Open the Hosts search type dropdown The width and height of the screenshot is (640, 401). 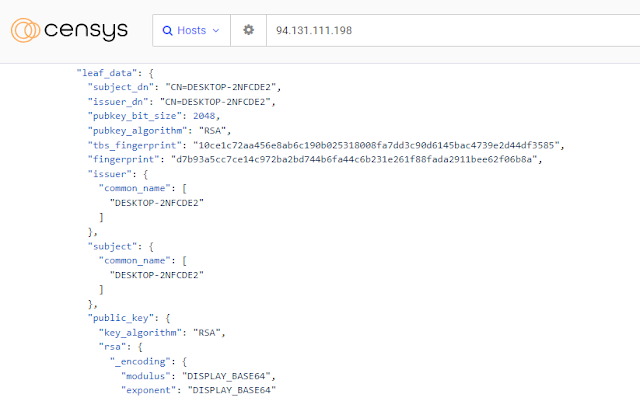click(x=191, y=31)
